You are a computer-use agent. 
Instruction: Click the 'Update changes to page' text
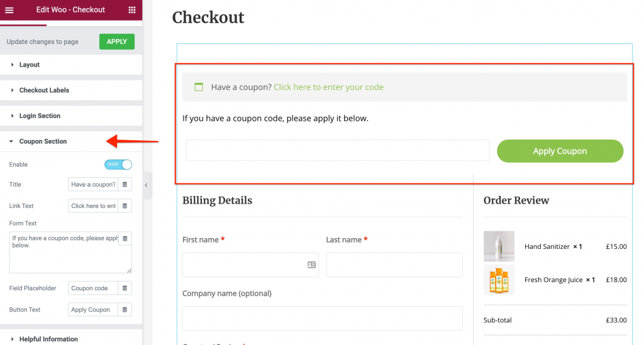point(42,42)
